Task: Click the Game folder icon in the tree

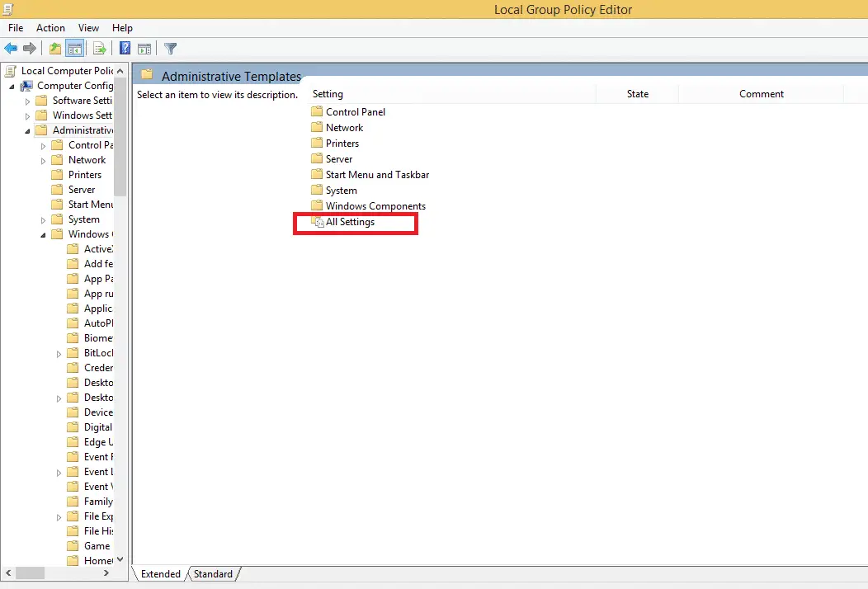Action: pos(73,546)
